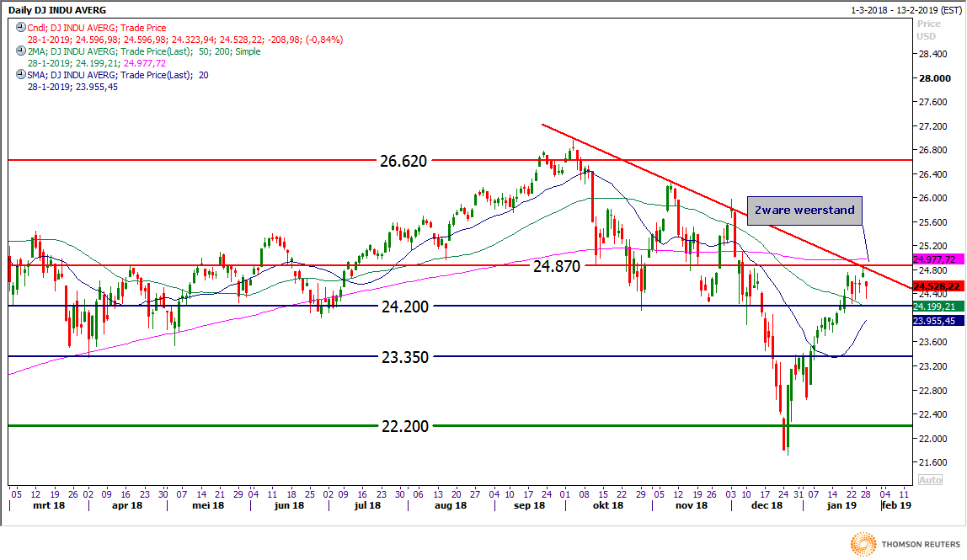This screenshot has height=560, width=967.
Task: Click the 'feb 19' month label
Action: (x=897, y=506)
